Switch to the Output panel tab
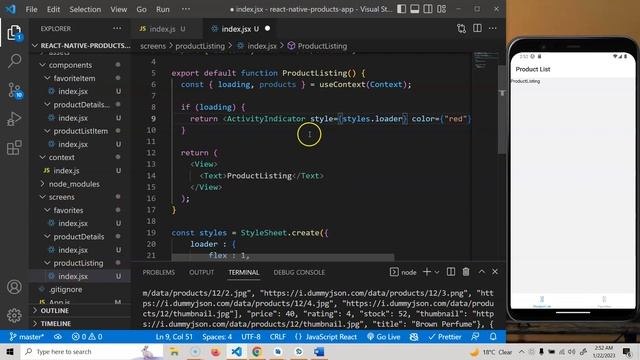 click(x=201, y=272)
